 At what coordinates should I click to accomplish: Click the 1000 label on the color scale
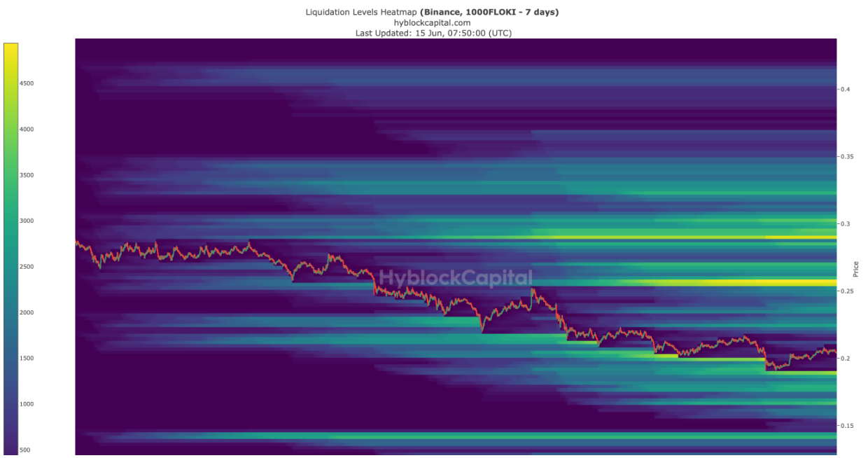point(27,404)
